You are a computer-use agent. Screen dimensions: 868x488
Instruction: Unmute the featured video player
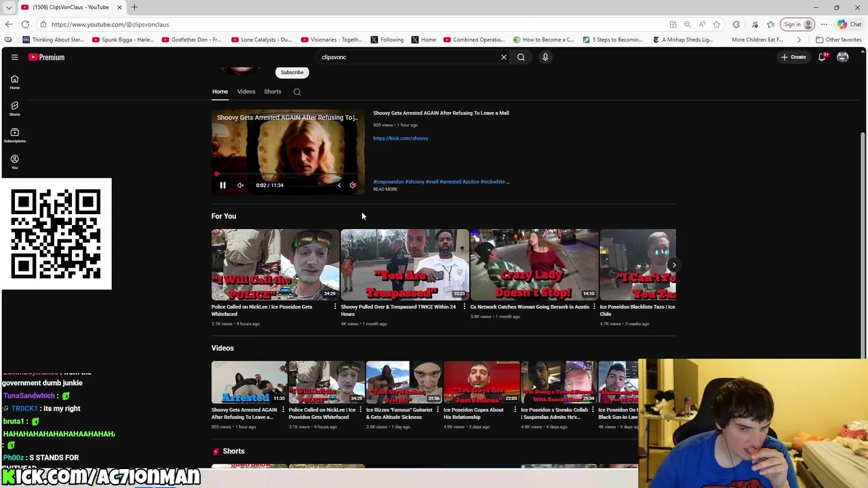(x=240, y=185)
